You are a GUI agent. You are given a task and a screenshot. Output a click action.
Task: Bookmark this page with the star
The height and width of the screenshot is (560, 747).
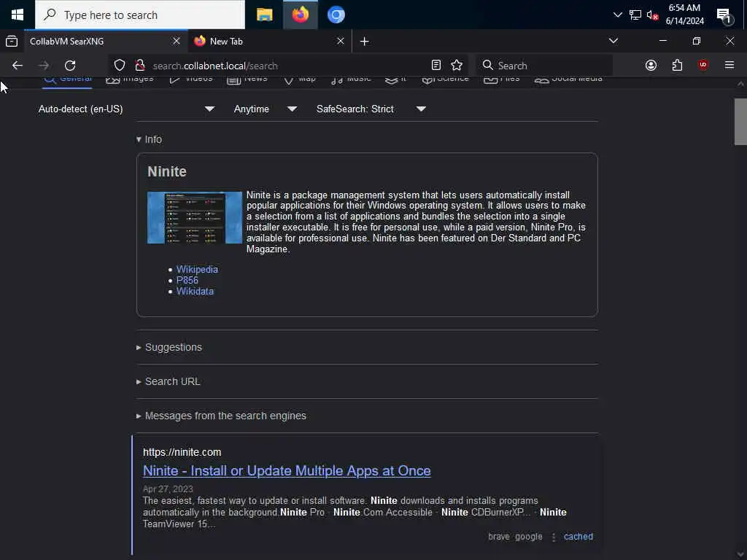click(457, 65)
